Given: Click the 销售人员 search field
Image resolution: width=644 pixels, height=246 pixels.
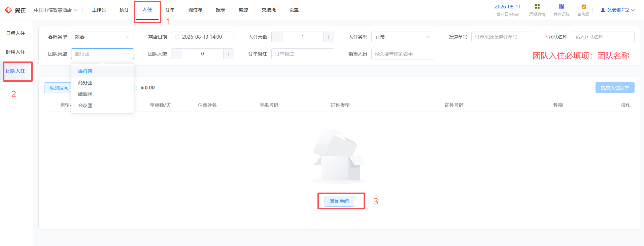Looking at the screenshot, I should tap(403, 54).
